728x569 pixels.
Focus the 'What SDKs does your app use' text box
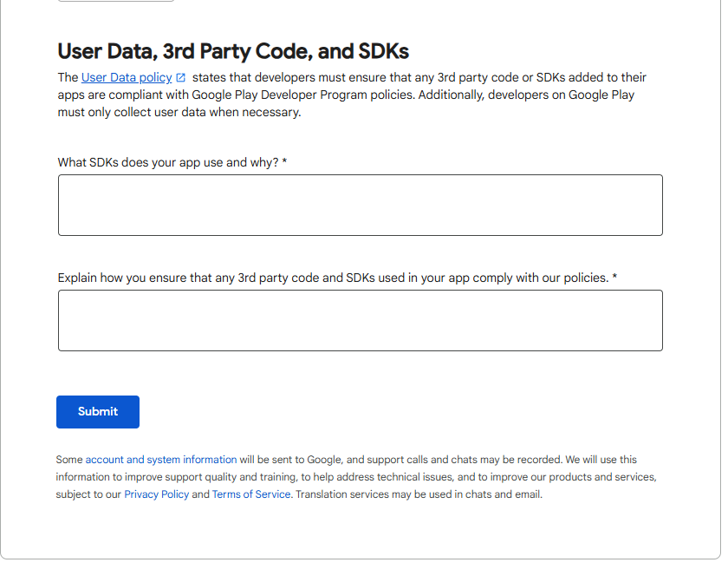point(360,205)
